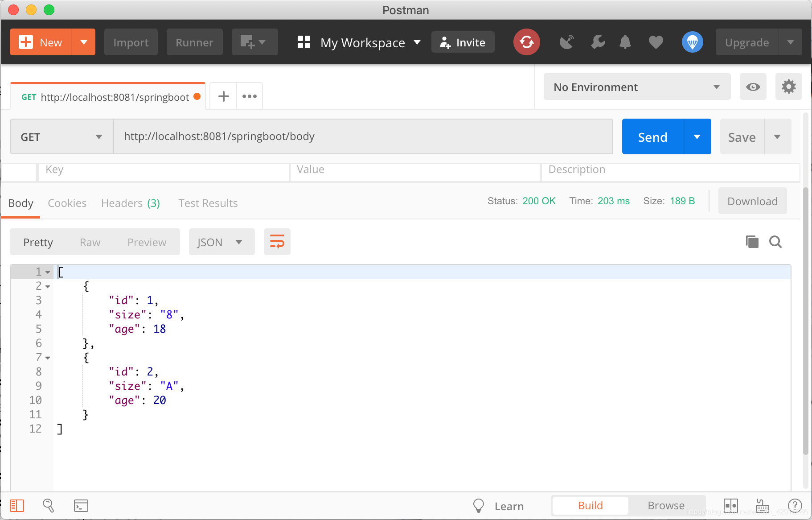Click the vertical scrollbar on right
The height and width of the screenshot is (520, 812).
pyautogui.click(x=805, y=321)
